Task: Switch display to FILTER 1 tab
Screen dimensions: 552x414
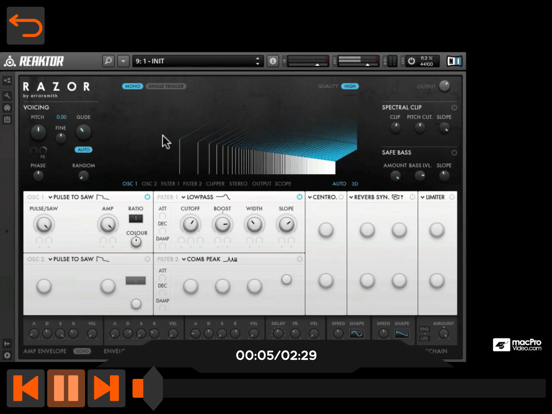Action: pos(170,184)
